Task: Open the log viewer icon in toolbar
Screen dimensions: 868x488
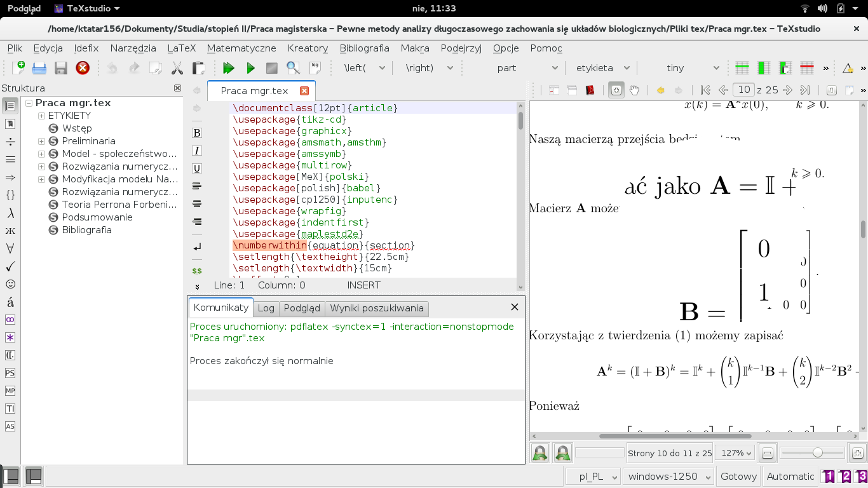Action: tap(315, 68)
